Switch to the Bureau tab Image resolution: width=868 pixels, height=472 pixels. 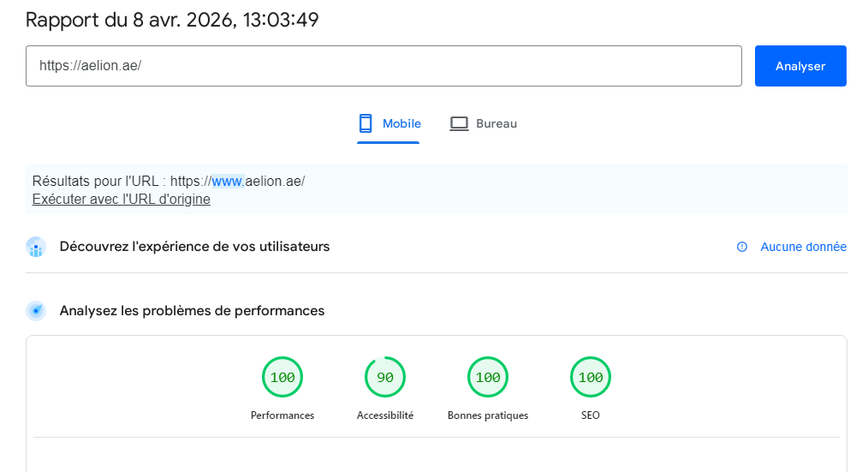click(483, 123)
